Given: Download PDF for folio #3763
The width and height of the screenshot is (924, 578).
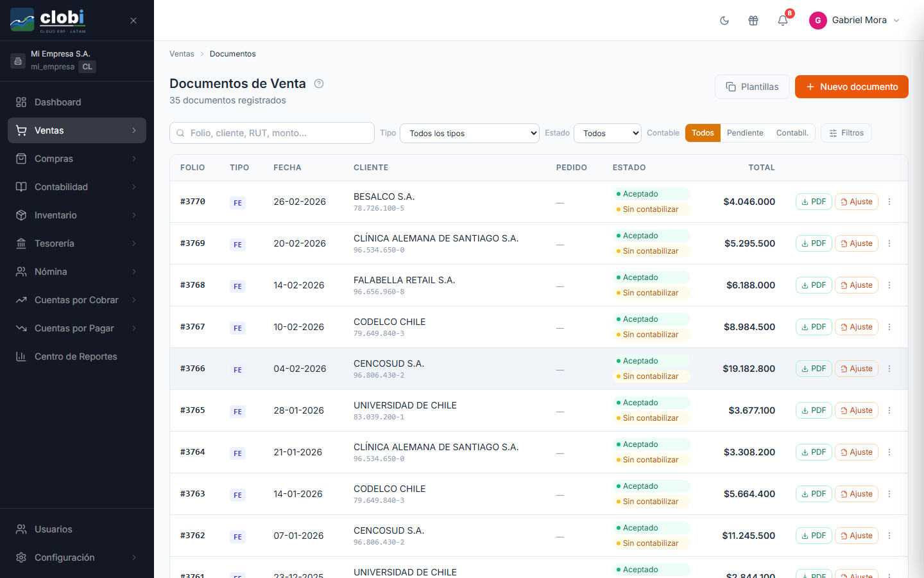Looking at the screenshot, I should click(814, 494).
